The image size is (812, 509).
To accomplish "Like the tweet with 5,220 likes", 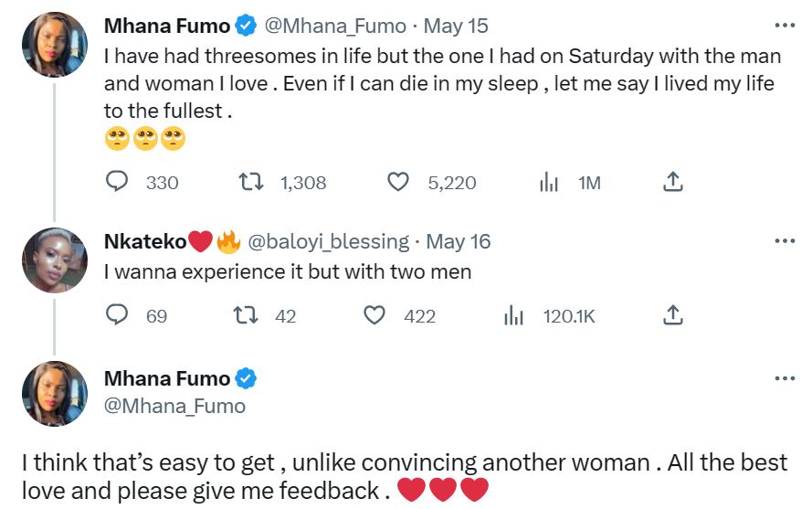I will coord(398,183).
